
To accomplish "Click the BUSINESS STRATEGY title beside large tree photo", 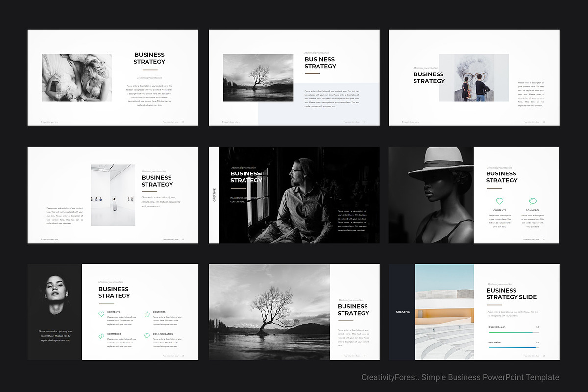I will [353, 310].
